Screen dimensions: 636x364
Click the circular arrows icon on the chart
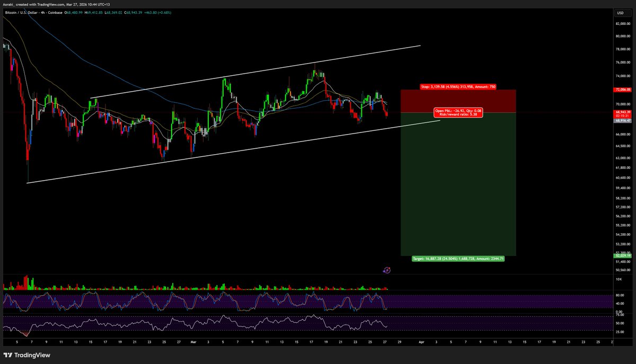[x=386, y=270]
